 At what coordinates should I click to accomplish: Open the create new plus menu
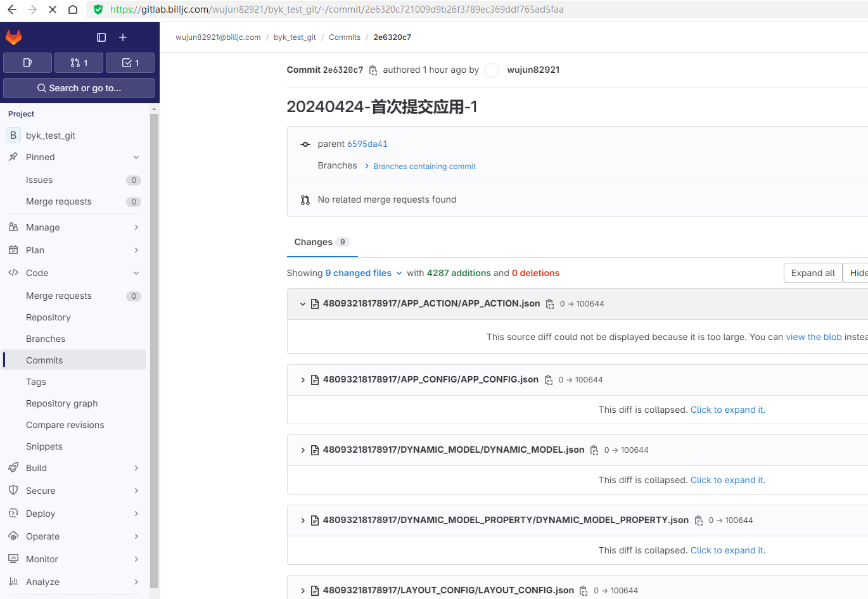pyautogui.click(x=123, y=37)
